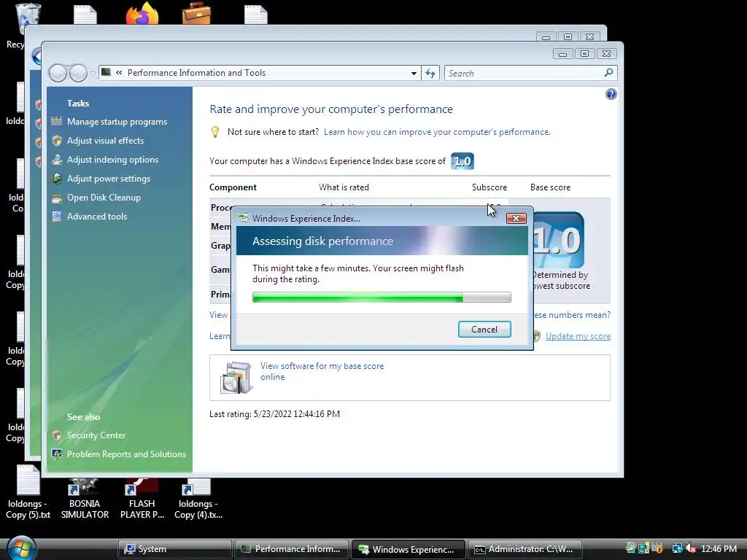Click the muted volume tray icon
This screenshot has width=747, height=560.
pyautogui.click(x=690, y=548)
